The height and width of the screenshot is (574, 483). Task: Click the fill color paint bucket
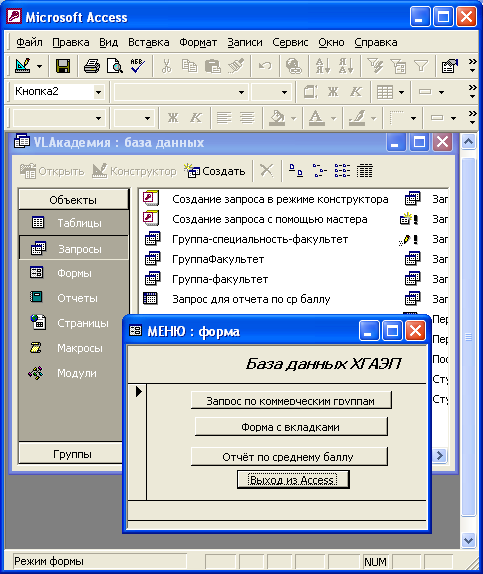coord(277,118)
